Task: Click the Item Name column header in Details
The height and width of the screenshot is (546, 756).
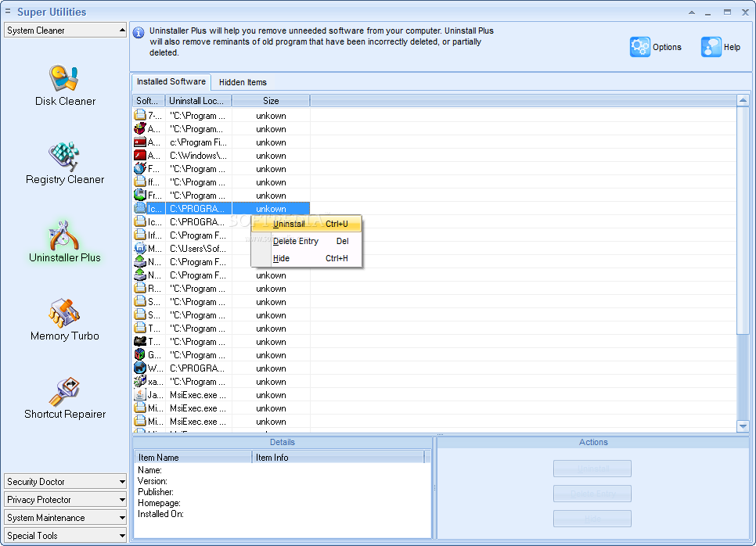Action: [x=193, y=458]
